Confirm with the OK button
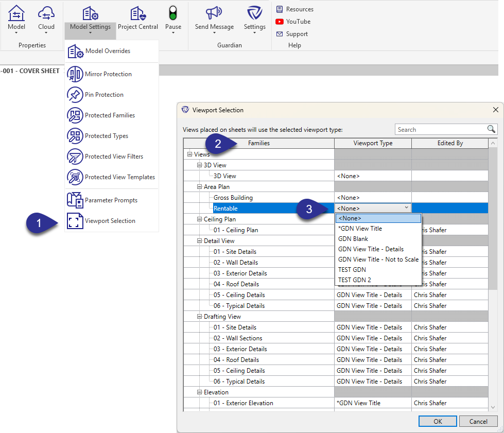 click(x=438, y=422)
